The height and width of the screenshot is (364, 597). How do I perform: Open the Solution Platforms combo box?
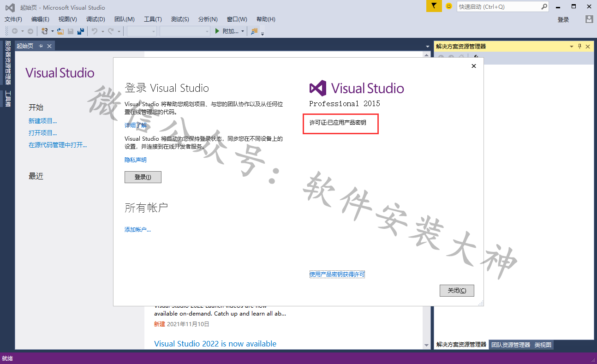point(185,31)
